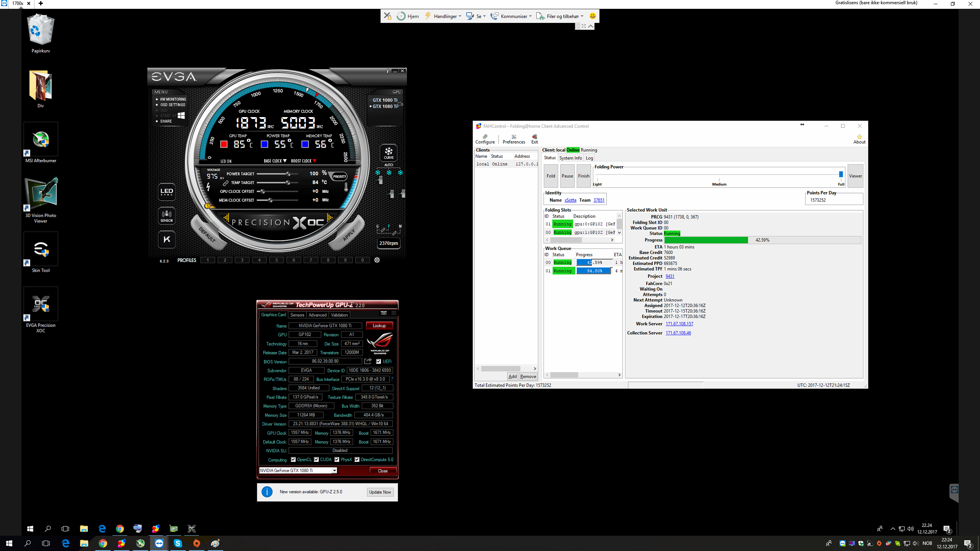Image resolution: width=980 pixels, height=551 pixels.
Task: Open the Sensor panel in Precision XOC
Action: click(167, 216)
